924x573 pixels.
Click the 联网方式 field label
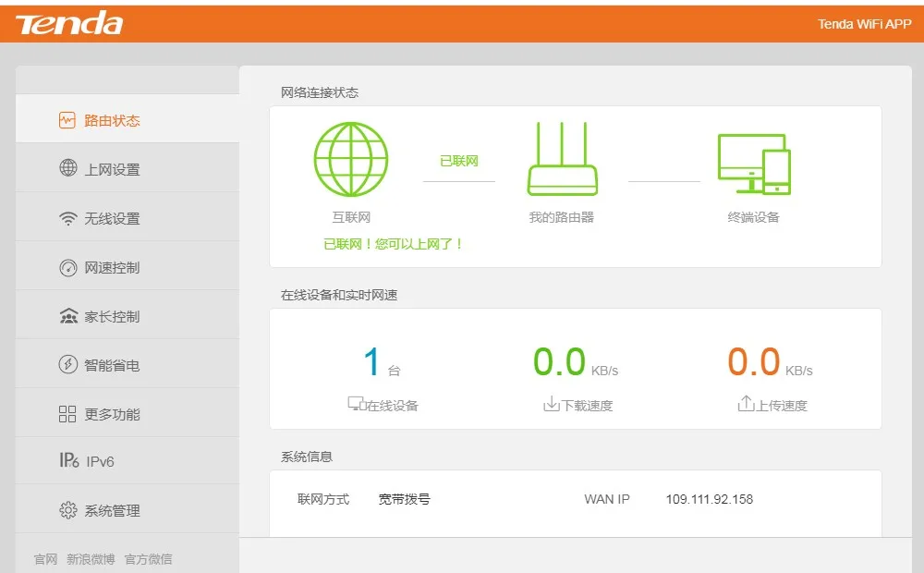point(323,499)
